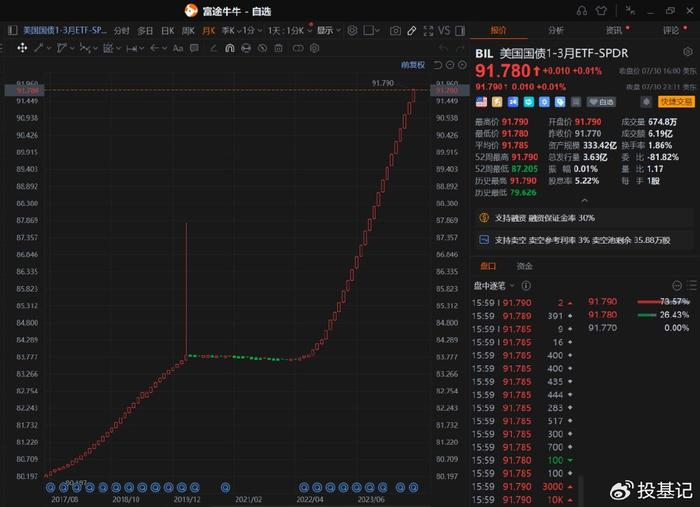Click the zoom out circle icon near 前复权
Viewport: 700px width, 507px height.
click(450, 65)
